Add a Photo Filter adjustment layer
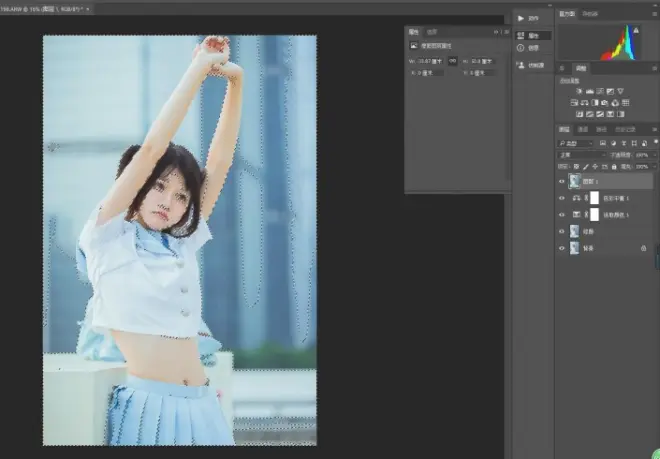 [x=605, y=103]
